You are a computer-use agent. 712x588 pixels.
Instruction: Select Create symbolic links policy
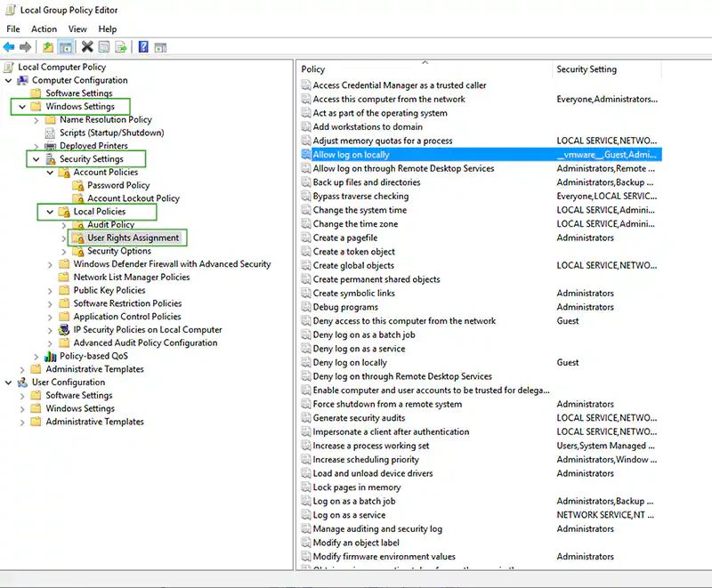click(354, 293)
